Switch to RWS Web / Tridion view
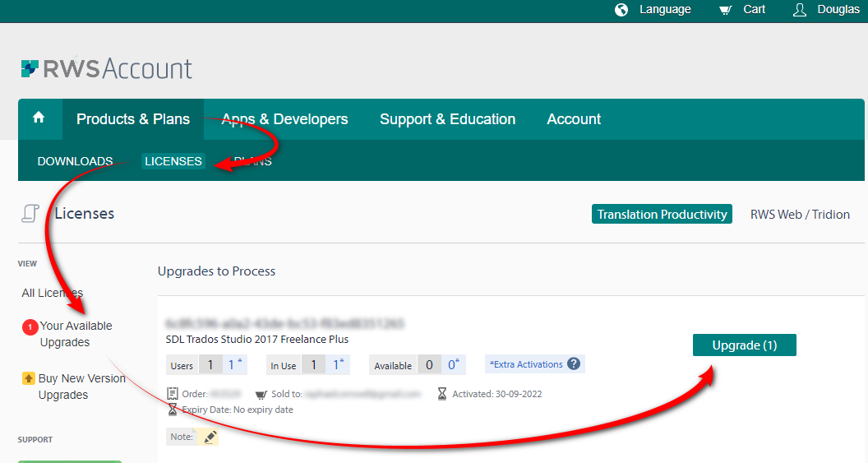The image size is (868, 463). (800, 215)
